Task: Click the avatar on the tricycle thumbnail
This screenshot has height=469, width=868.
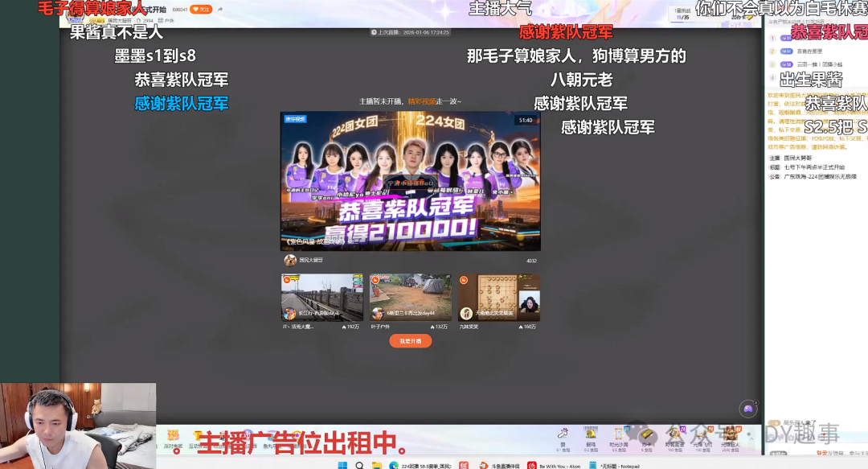Action: (378, 314)
